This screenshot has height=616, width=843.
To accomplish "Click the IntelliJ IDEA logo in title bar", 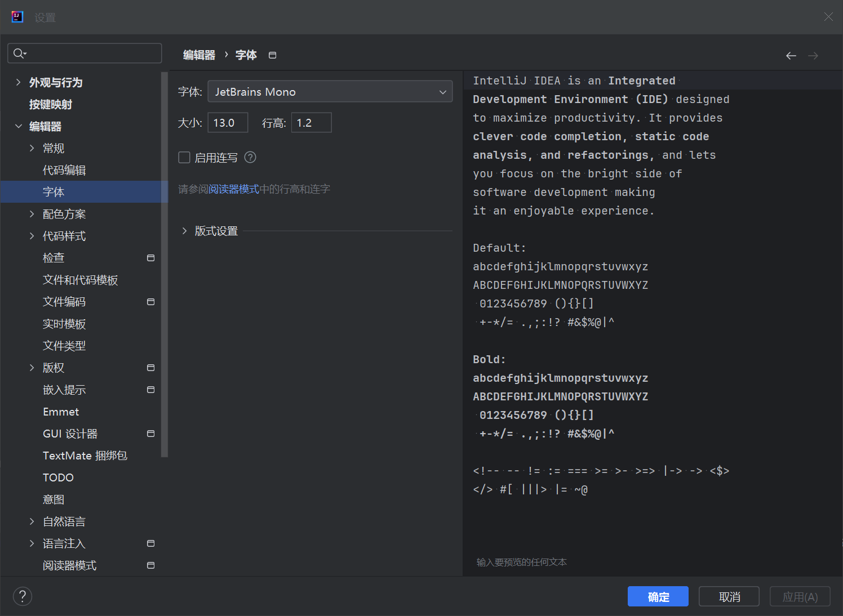I will coord(17,17).
